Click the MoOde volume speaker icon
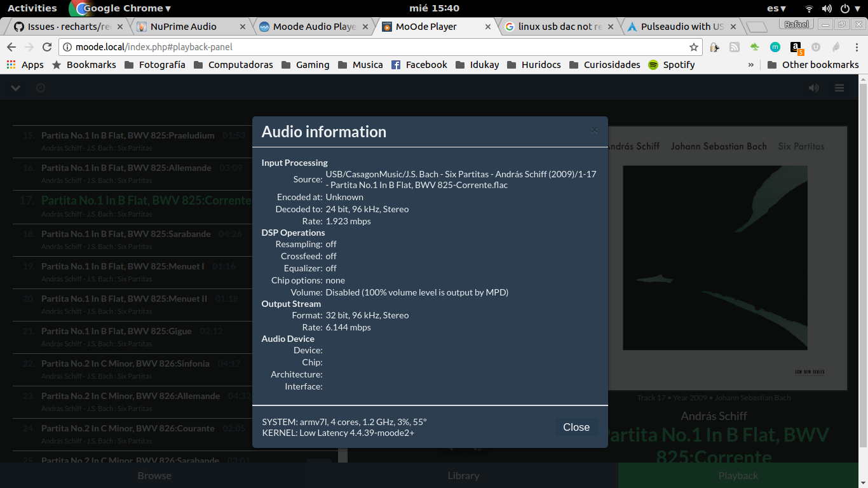 tap(814, 88)
